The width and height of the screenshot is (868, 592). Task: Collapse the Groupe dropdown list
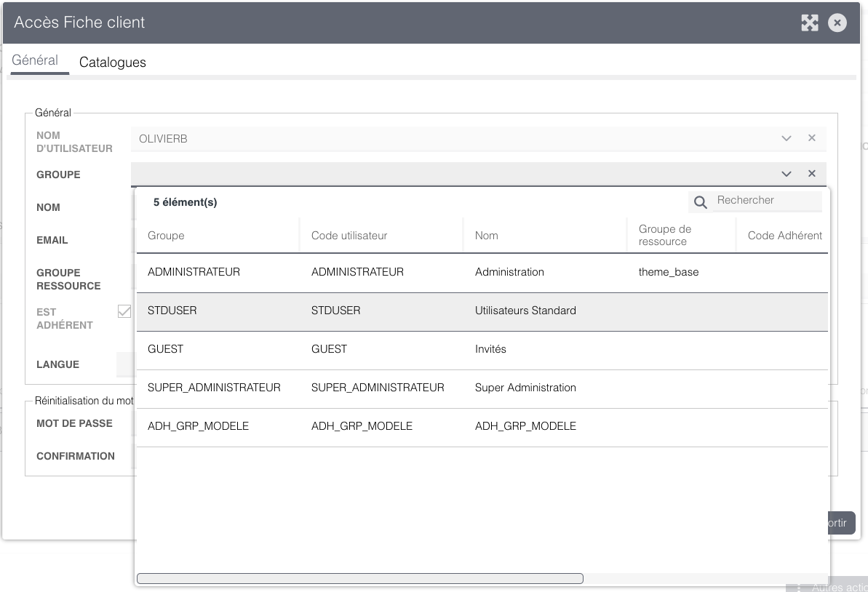point(786,175)
